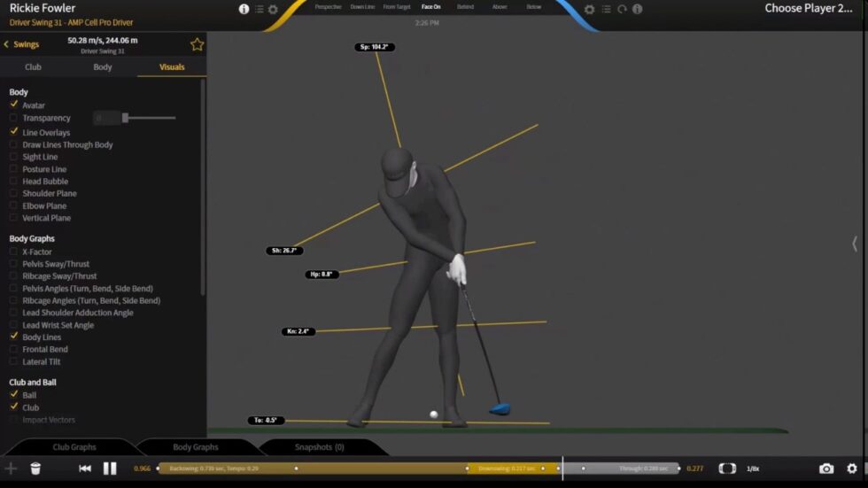Toggle the loop range icon

pyautogui.click(x=727, y=469)
